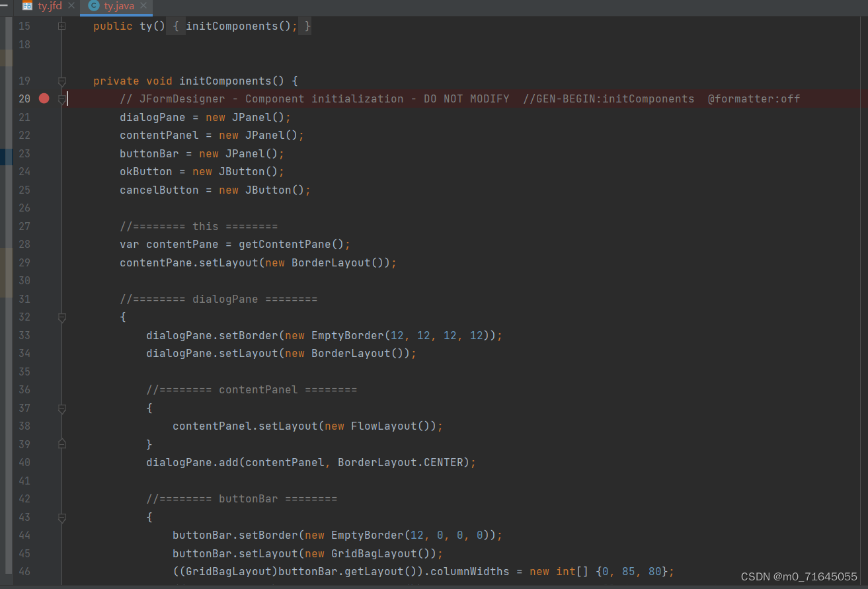
Task: Click the '//======== dialogPane ========' comment
Action: pyautogui.click(x=219, y=299)
